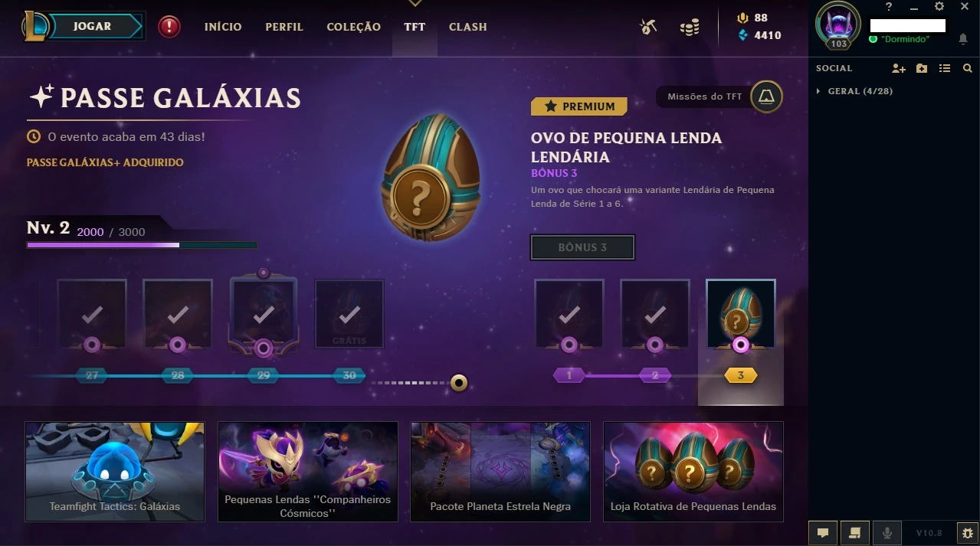
Task: Click the new folder icon in Social
Action: pyautogui.click(x=922, y=68)
